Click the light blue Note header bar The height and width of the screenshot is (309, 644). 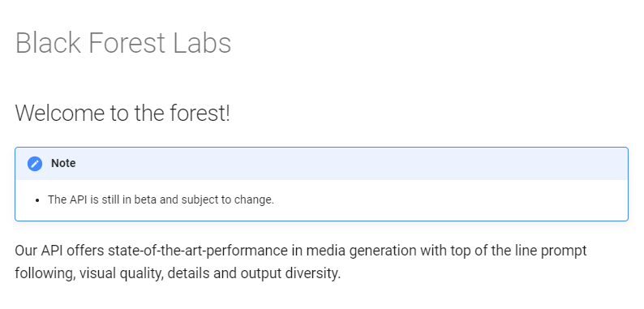coord(321,164)
